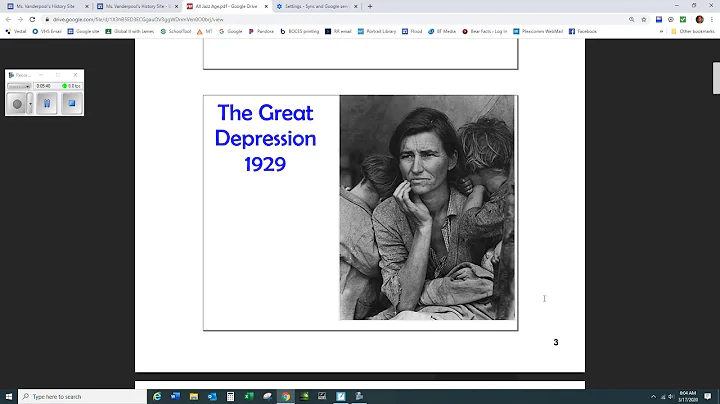The image size is (720, 404).
Task: Open a new browser tab
Action: point(370,6)
